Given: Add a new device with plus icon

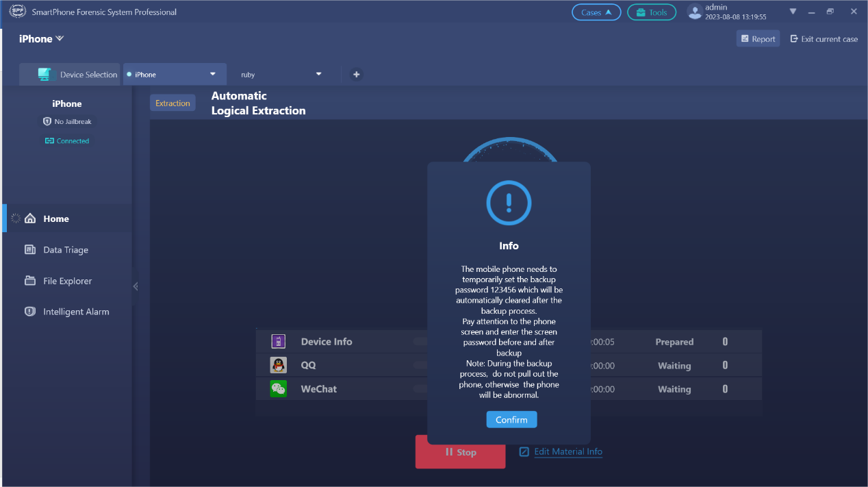Looking at the screenshot, I should 356,75.
